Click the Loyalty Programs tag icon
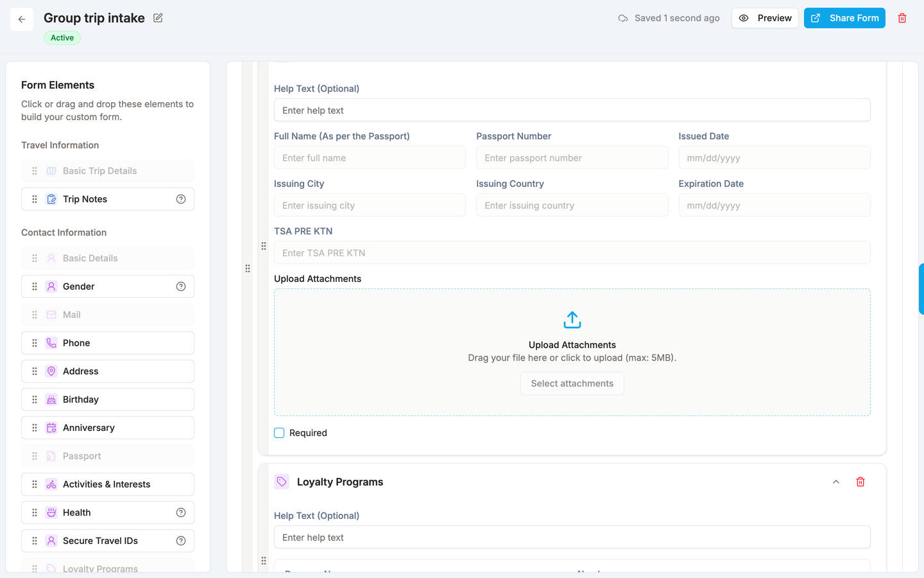 (x=282, y=482)
